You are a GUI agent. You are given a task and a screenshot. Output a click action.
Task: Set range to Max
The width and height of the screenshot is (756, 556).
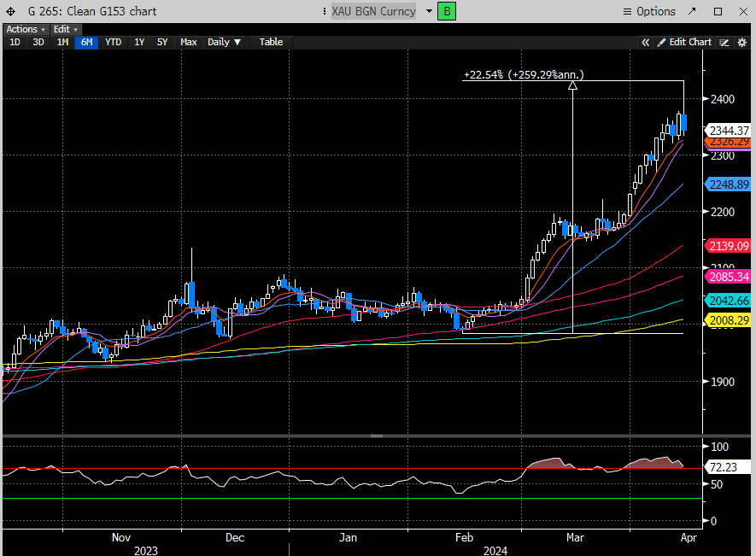[x=188, y=42]
